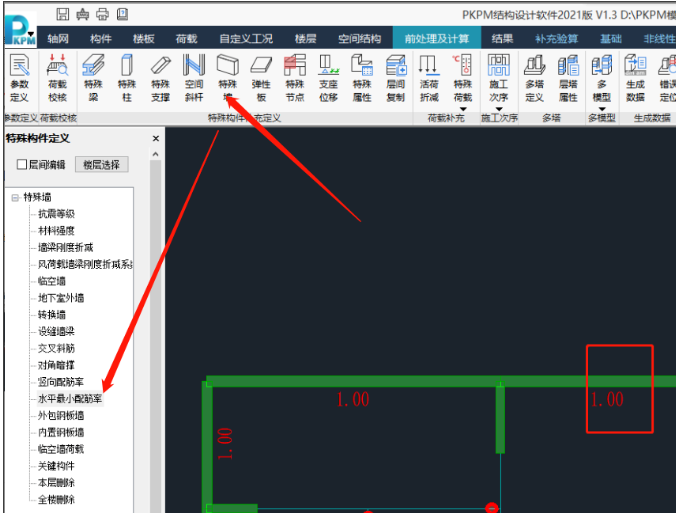The image size is (676, 513).
Task: Select 水平最小配筋率 in the tree
Action: tap(70, 399)
